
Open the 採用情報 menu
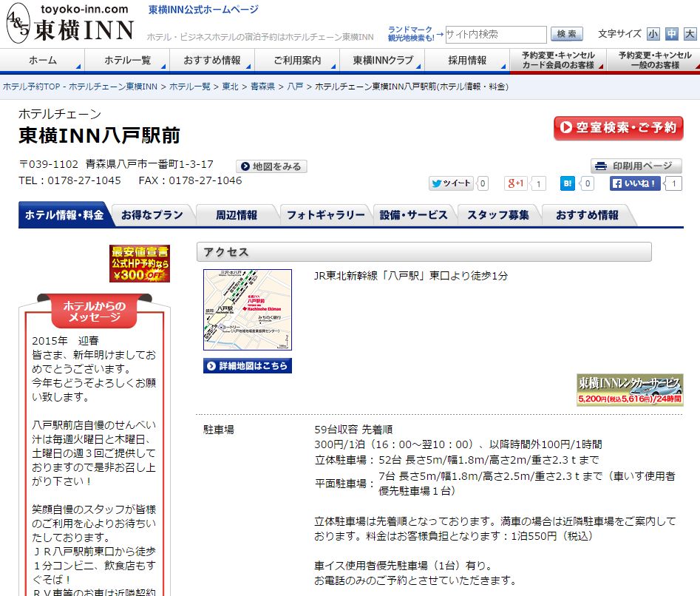467,61
